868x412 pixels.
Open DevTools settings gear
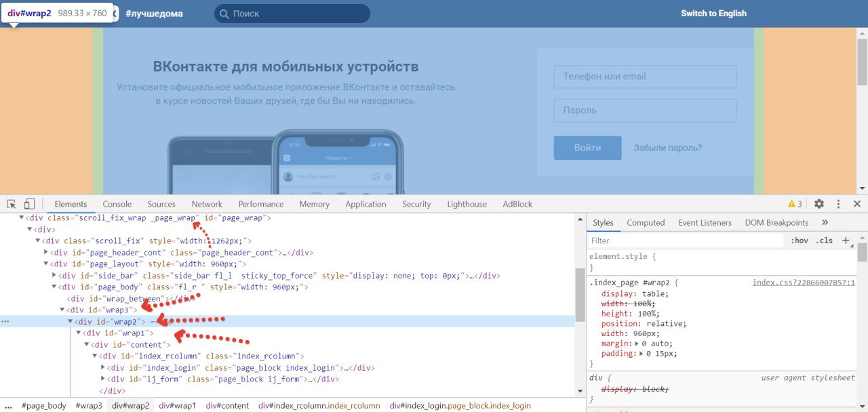pyautogui.click(x=819, y=204)
